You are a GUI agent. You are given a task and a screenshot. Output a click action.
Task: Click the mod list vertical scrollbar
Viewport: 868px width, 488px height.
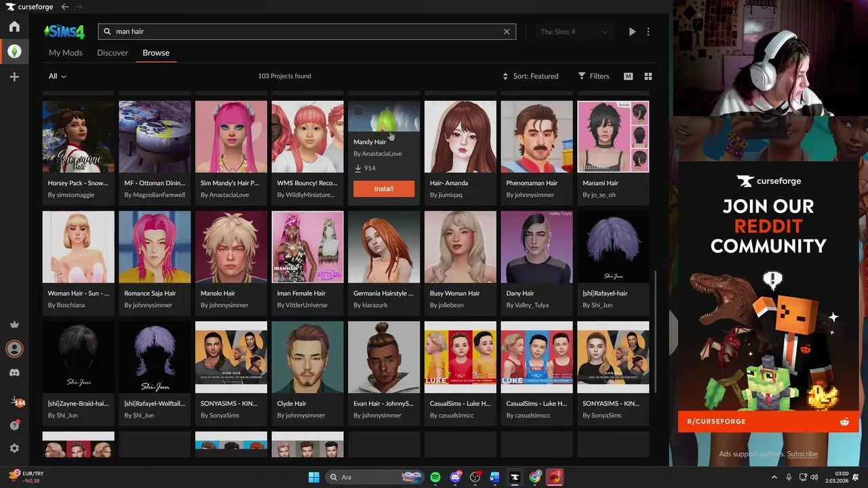(654, 332)
